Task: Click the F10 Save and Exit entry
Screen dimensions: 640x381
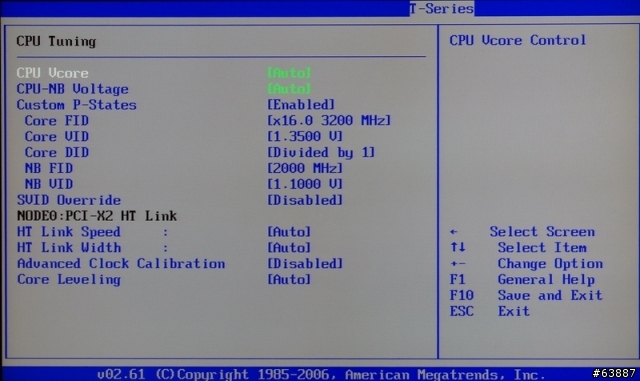Action: coord(526,296)
